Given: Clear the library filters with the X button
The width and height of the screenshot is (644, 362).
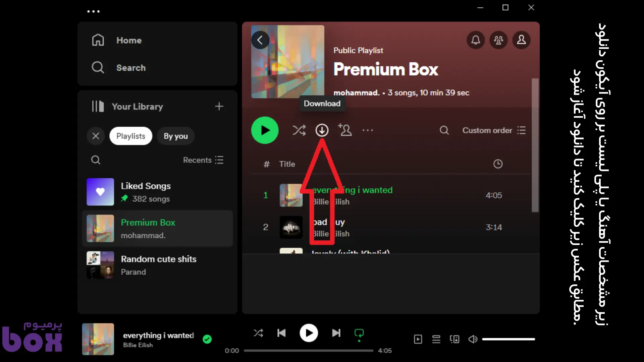Looking at the screenshot, I should pyautogui.click(x=96, y=136).
